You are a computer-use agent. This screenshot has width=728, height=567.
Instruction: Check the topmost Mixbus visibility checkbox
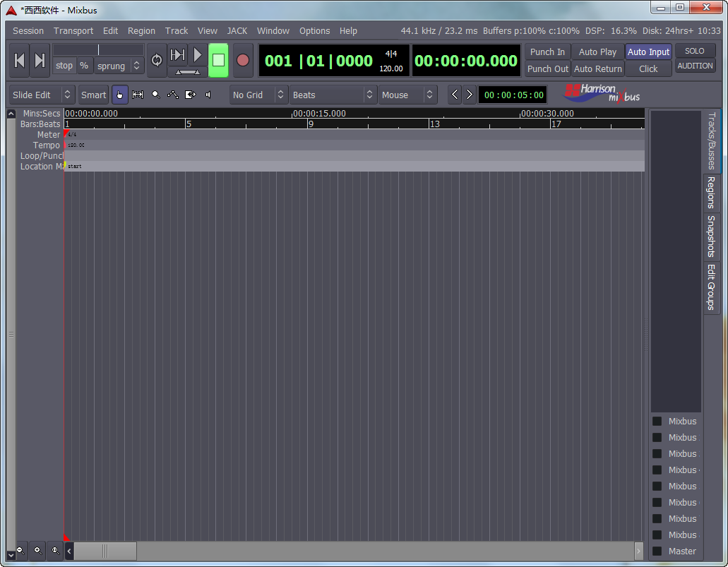point(657,421)
